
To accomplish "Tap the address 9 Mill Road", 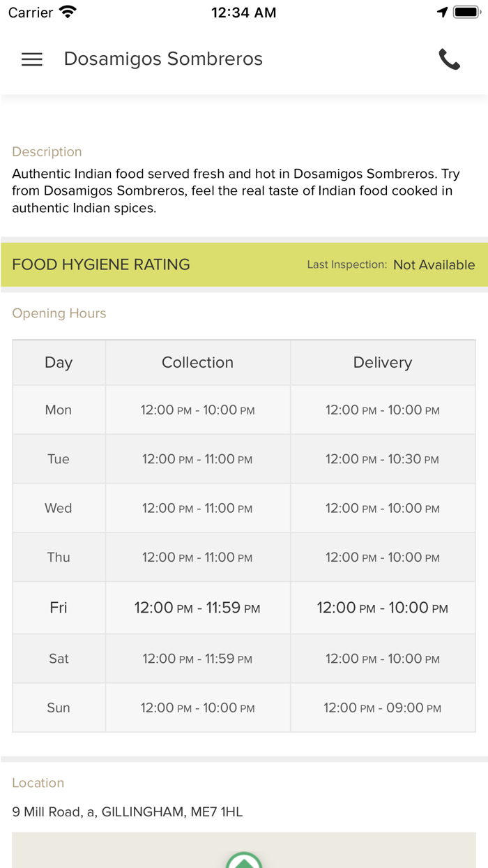I will (127, 811).
